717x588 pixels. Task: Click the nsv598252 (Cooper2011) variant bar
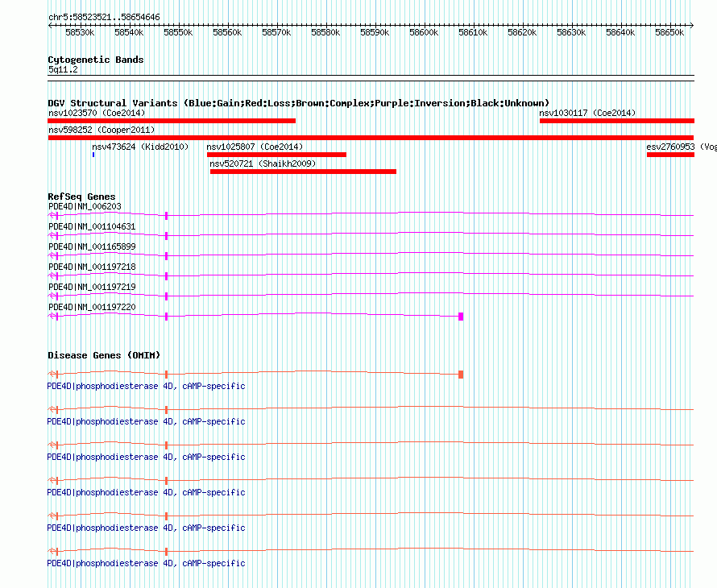(x=371, y=138)
